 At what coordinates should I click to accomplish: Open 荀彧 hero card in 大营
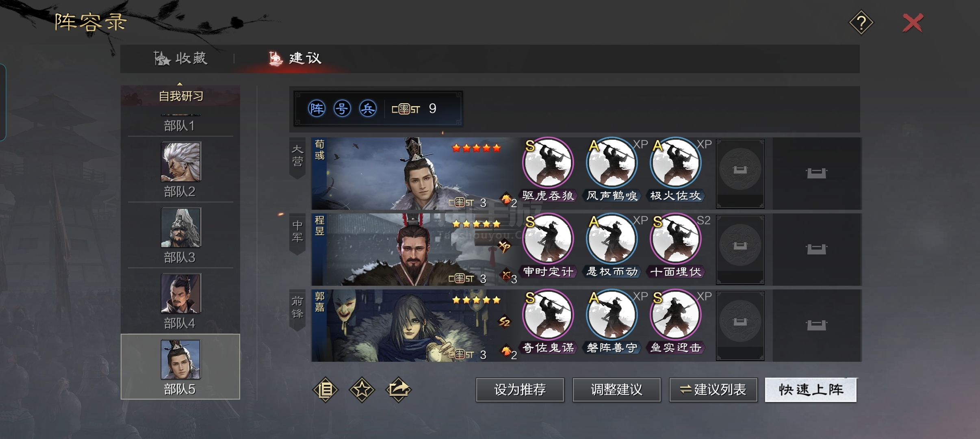(x=414, y=174)
